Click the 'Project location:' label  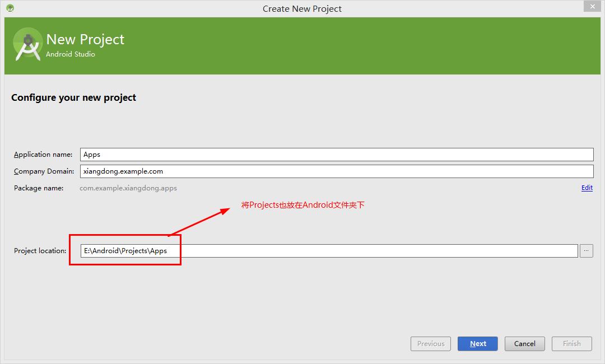click(40, 251)
